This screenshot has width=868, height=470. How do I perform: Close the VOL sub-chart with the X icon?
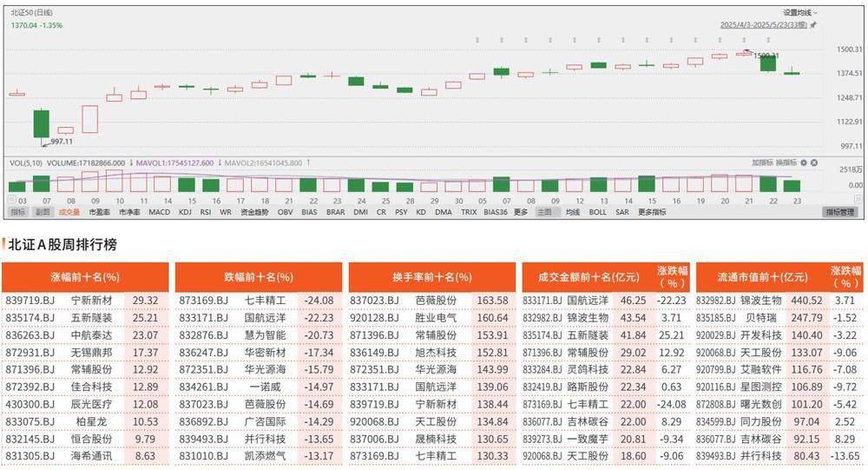(x=814, y=163)
